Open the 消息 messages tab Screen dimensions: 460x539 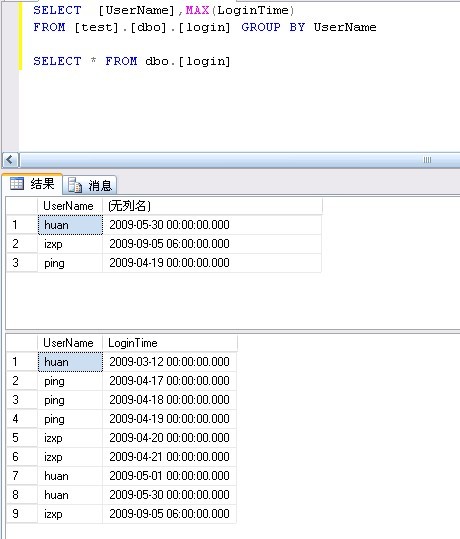click(x=90, y=185)
